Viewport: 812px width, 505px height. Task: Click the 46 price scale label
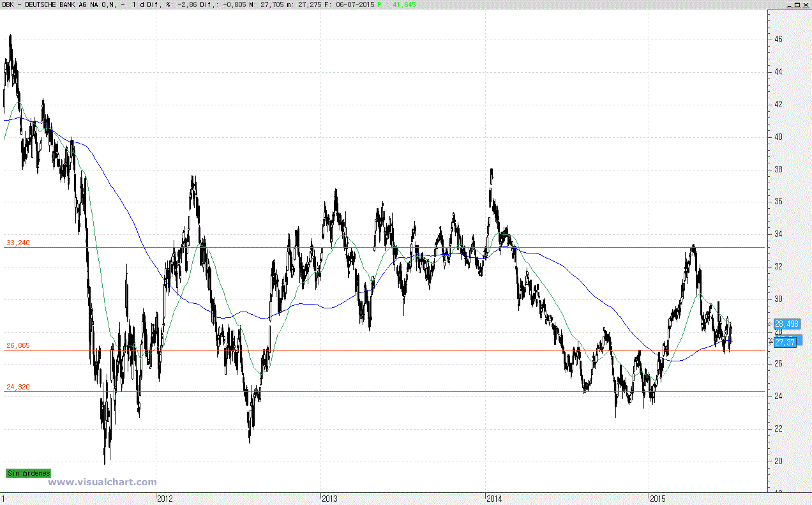click(778, 39)
